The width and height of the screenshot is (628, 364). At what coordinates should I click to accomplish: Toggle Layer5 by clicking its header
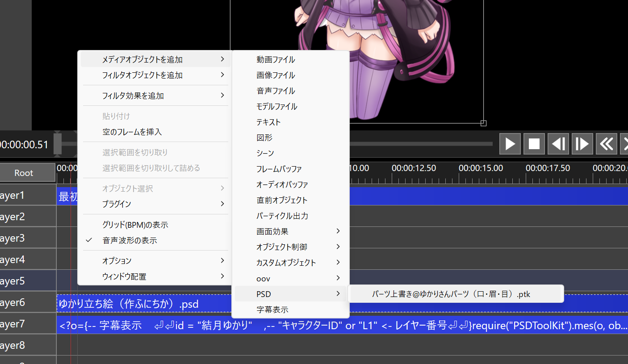pyautogui.click(x=28, y=281)
